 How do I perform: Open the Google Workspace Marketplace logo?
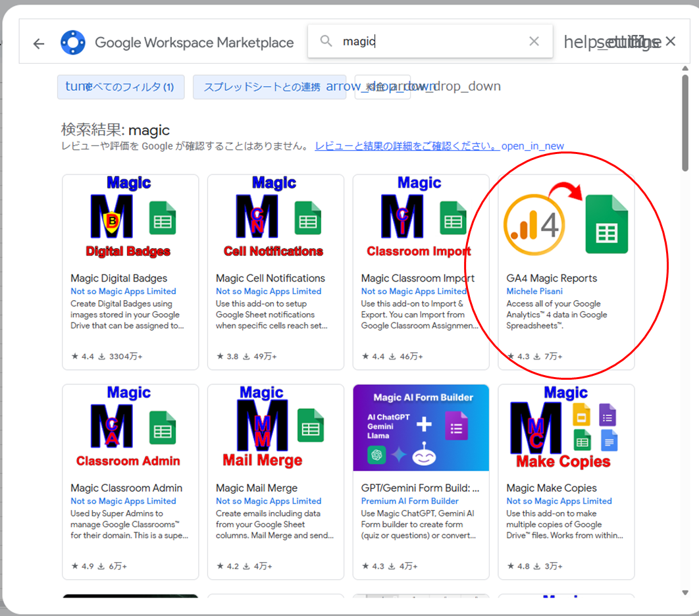pos(73,43)
